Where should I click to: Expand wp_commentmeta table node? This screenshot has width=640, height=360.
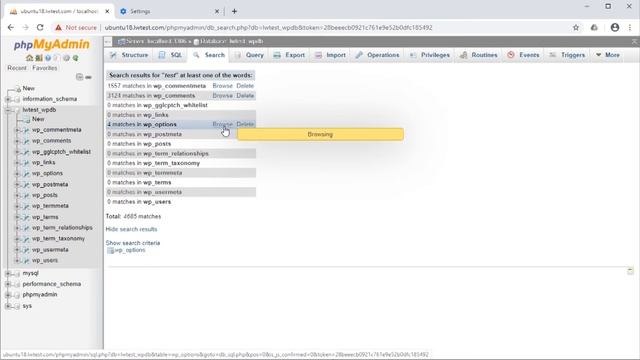click(x=18, y=130)
